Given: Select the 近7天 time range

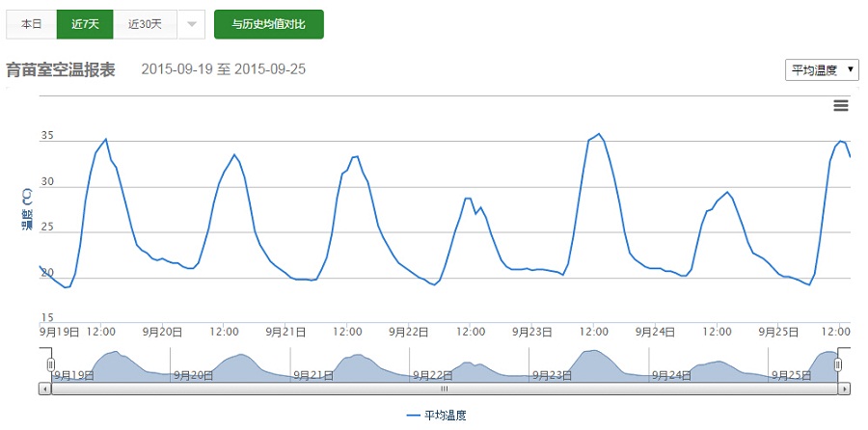Looking at the screenshot, I should (x=85, y=24).
